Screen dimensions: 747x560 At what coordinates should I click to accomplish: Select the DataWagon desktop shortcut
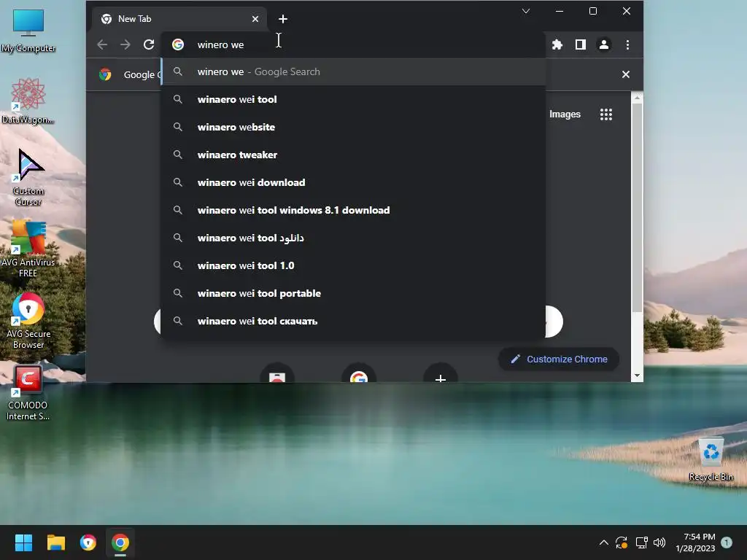point(28,101)
